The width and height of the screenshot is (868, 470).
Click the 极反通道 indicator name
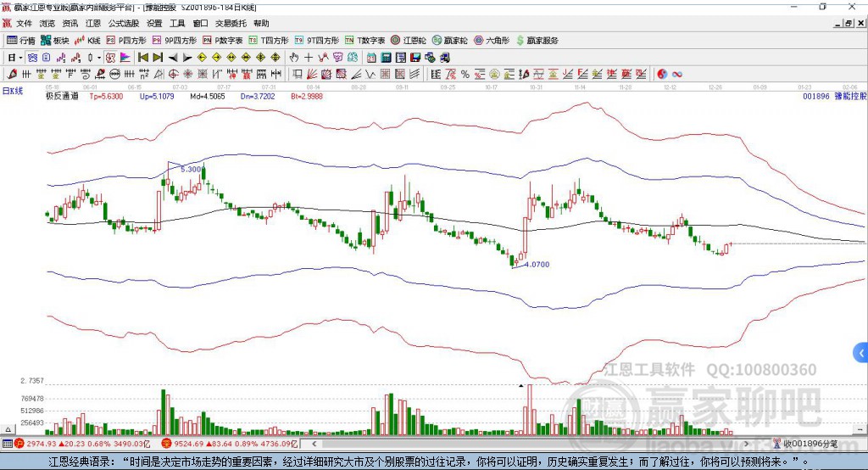(62, 97)
